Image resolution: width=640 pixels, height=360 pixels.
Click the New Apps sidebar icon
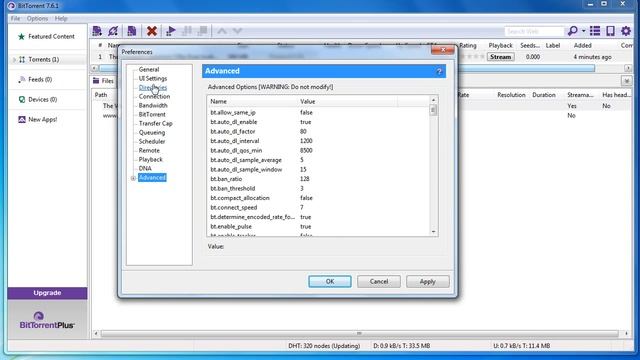click(x=22, y=120)
